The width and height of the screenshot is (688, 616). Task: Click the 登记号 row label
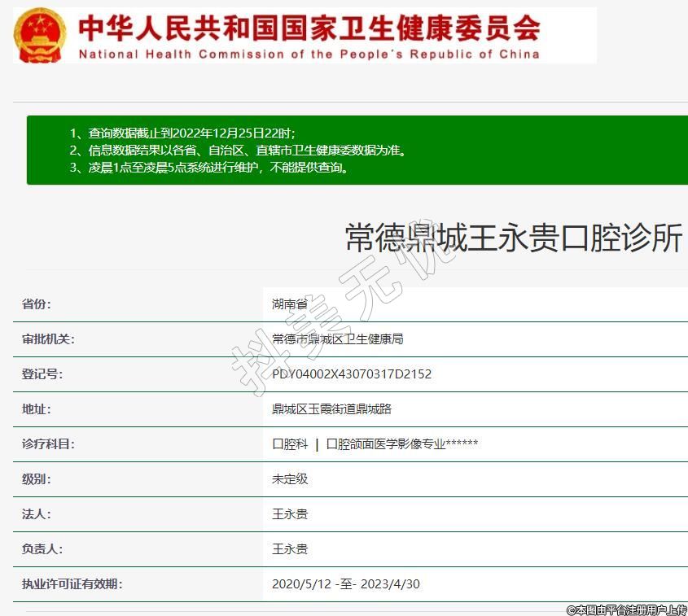click(x=42, y=374)
